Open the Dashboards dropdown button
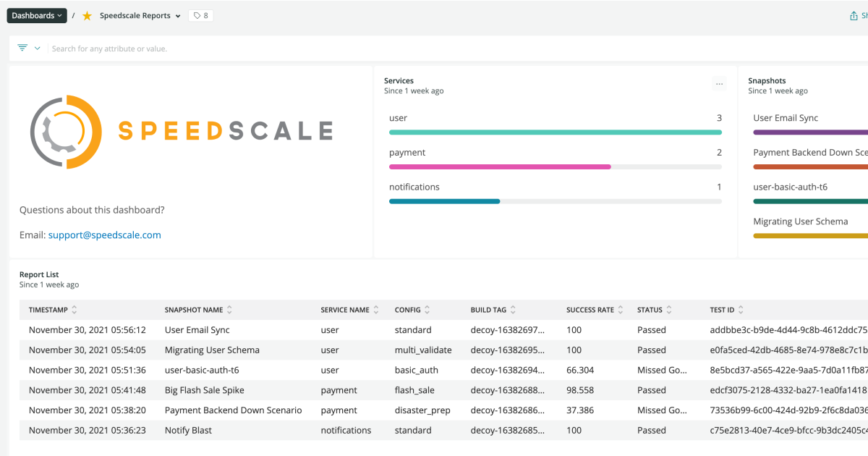 [37, 15]
